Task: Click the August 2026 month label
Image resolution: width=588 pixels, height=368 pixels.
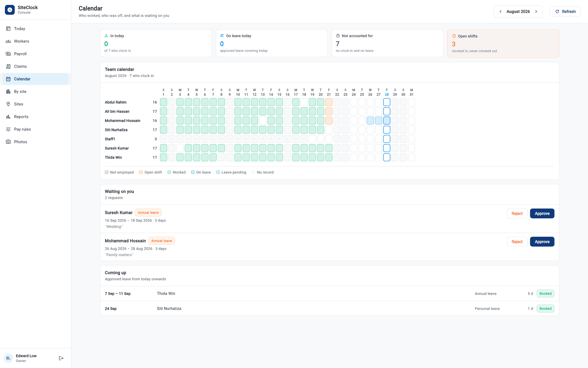Action: tap(518, 12)
